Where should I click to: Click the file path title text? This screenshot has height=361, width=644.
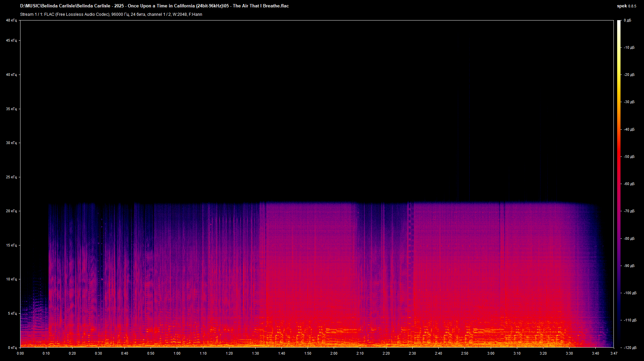click(x=154, y=6)
